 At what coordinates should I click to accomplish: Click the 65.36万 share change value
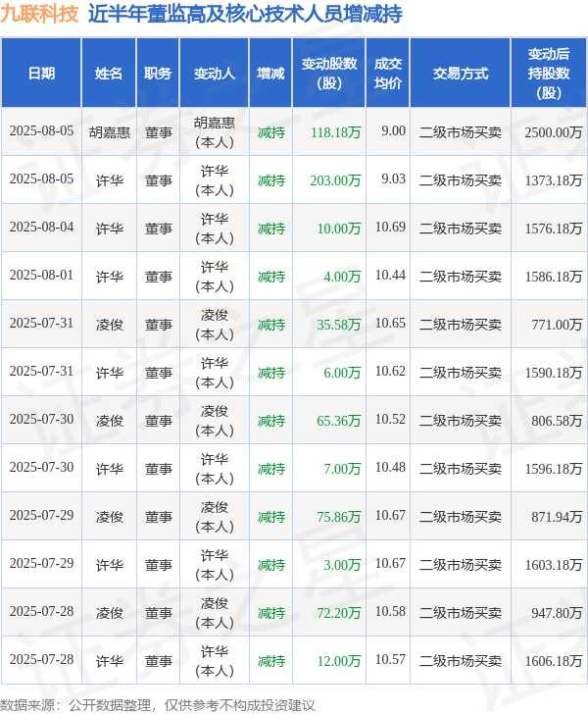339,421
